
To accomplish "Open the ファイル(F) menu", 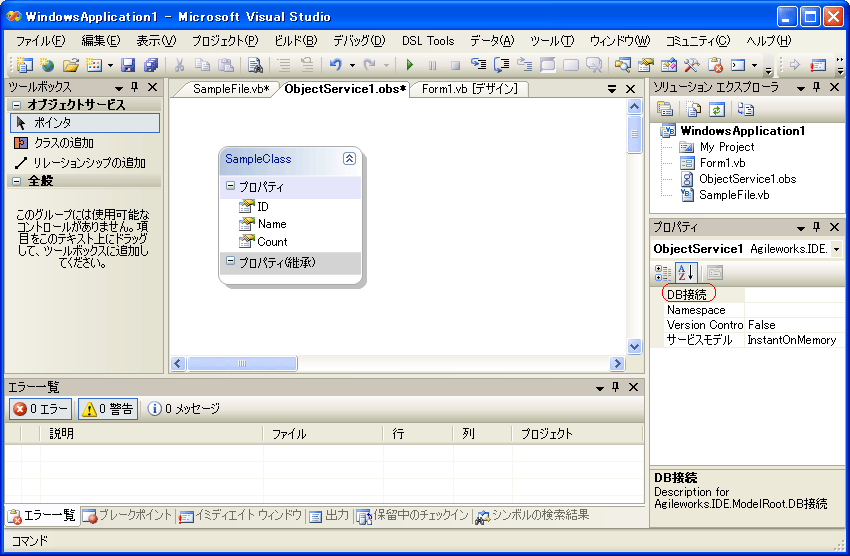I will click(41, 41).
